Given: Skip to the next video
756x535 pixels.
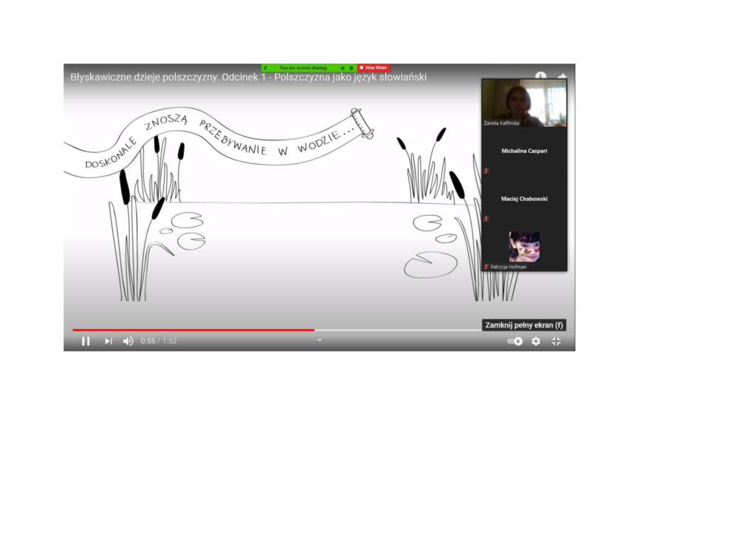Looking at the screenshot, I should [109, 341].
